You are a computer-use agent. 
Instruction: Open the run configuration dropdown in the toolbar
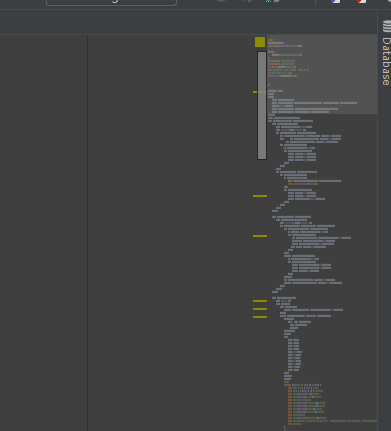(111, 3)
